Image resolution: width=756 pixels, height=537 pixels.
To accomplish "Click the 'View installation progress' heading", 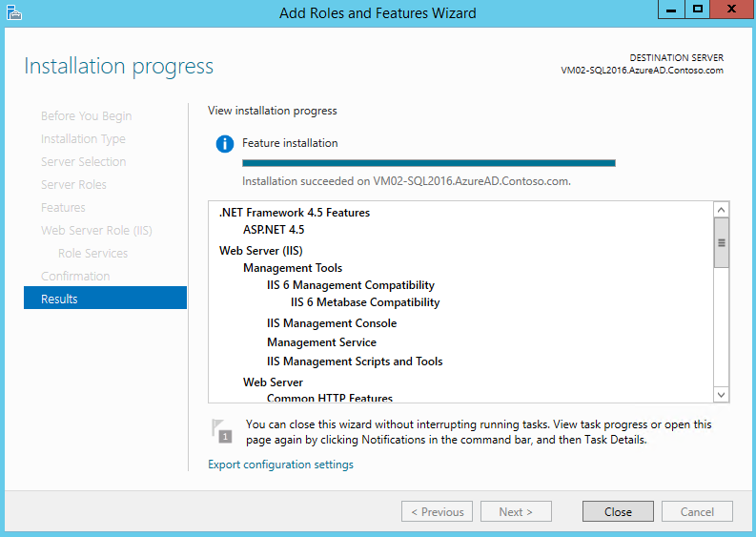I will [x=273, y=111].
